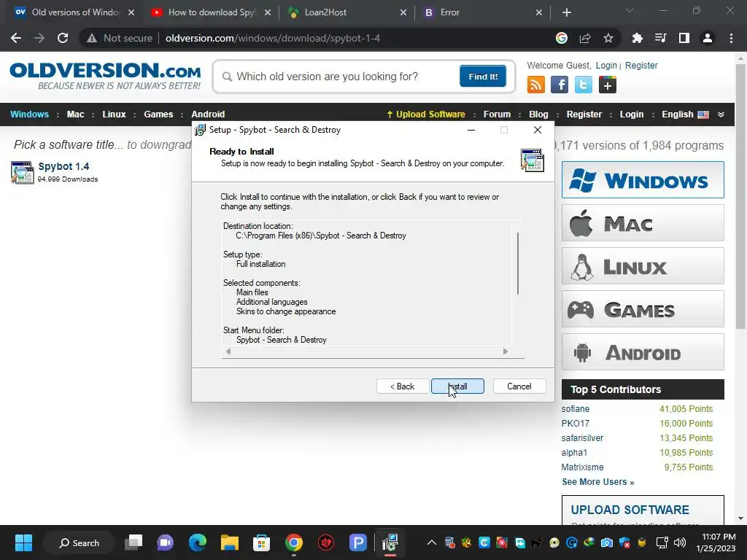The image size is (747, 560).
Task: Open the Forum nav link
Action: pos(497,114)
